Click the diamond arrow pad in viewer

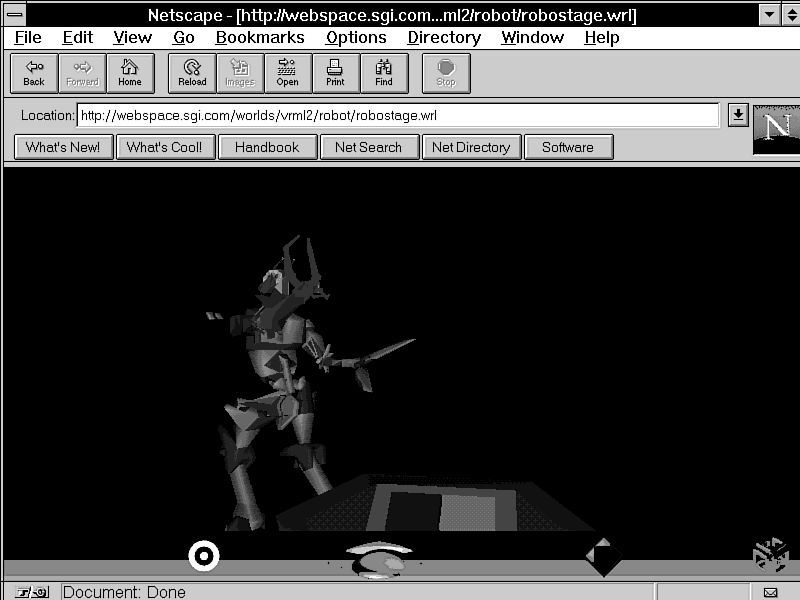click(603, 557)
